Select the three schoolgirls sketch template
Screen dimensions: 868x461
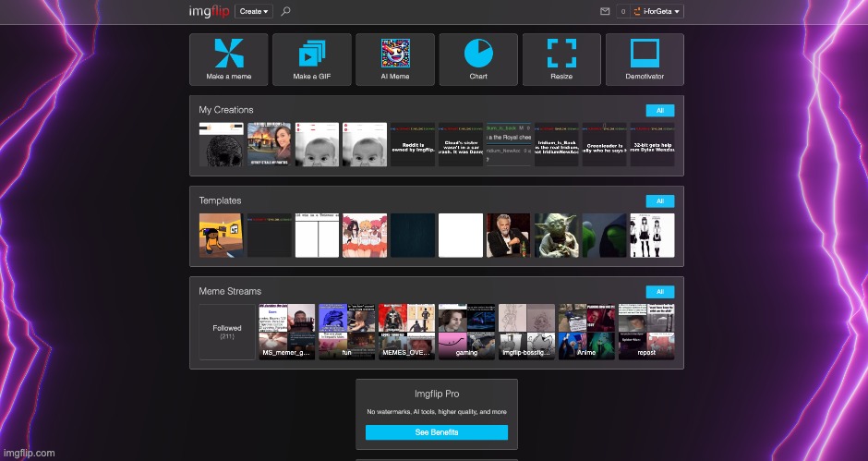pyautogui.click(x=653, y=236)
